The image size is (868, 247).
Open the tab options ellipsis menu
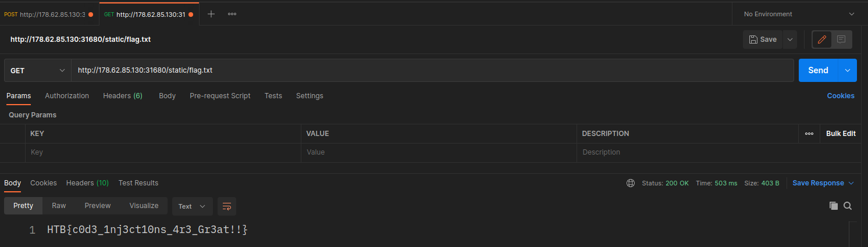coord(232,14)
